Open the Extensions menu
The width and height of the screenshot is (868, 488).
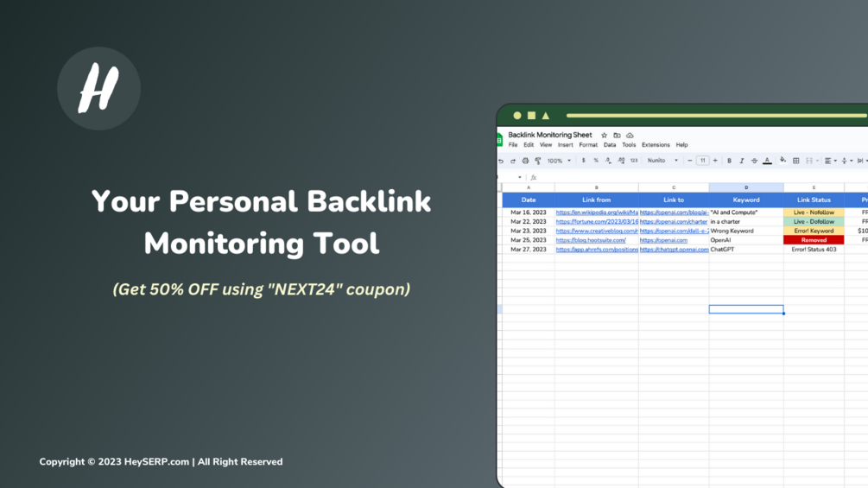(x=656, y=145)
